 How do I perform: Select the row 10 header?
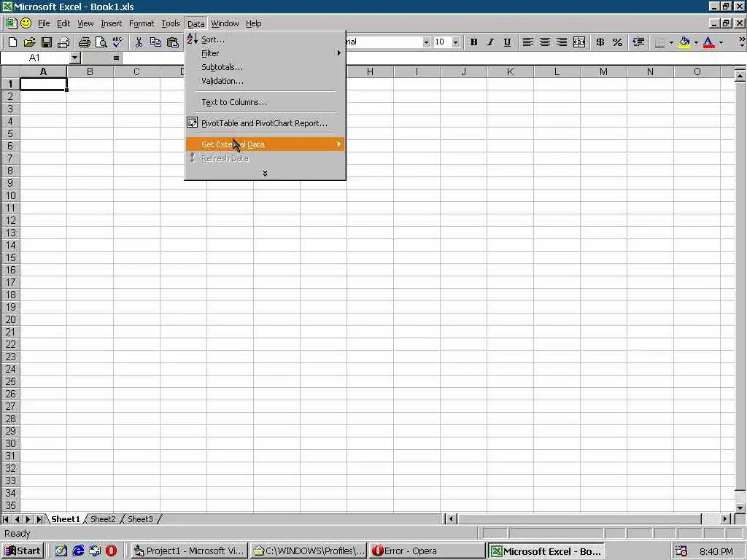coord(10,195)
